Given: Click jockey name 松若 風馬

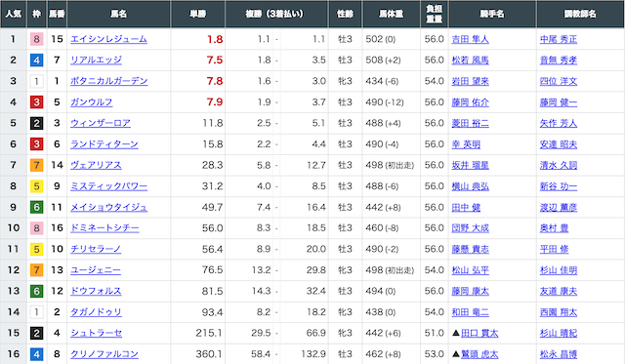Looking at the screenshot, I should click(x=470, y=61).
